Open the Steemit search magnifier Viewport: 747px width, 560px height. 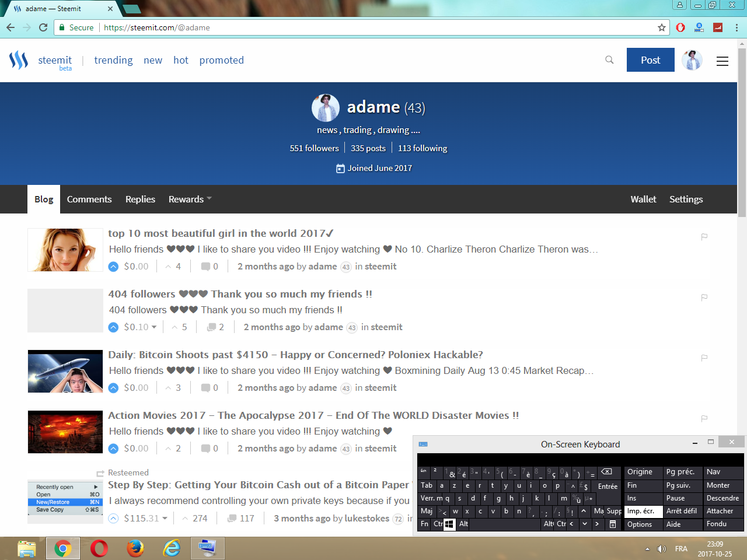click(609, 60)
